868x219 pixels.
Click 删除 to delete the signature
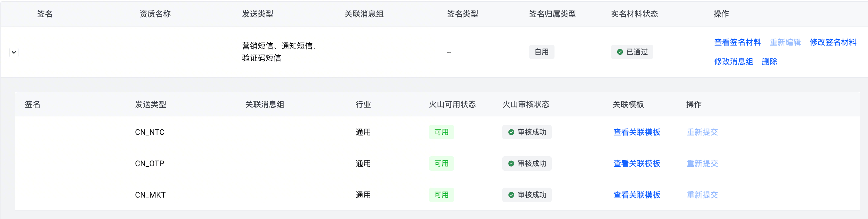[x=769, y=62]
